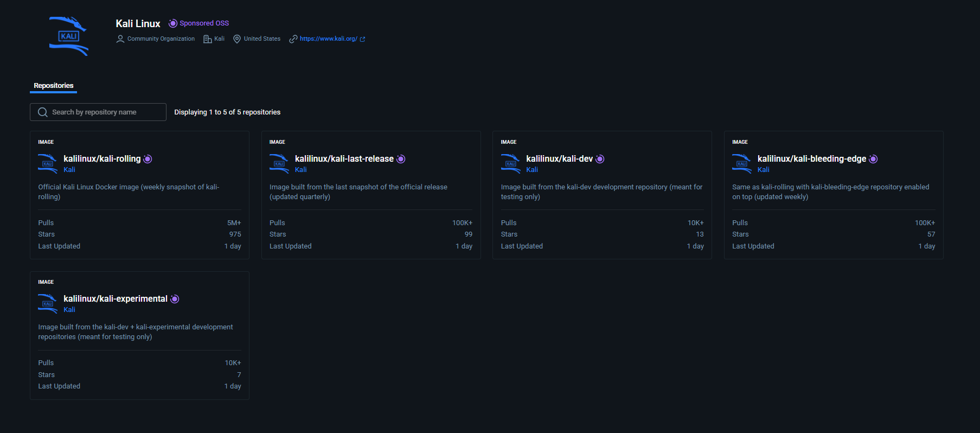Click the Kali company name in header

point(220,39)
